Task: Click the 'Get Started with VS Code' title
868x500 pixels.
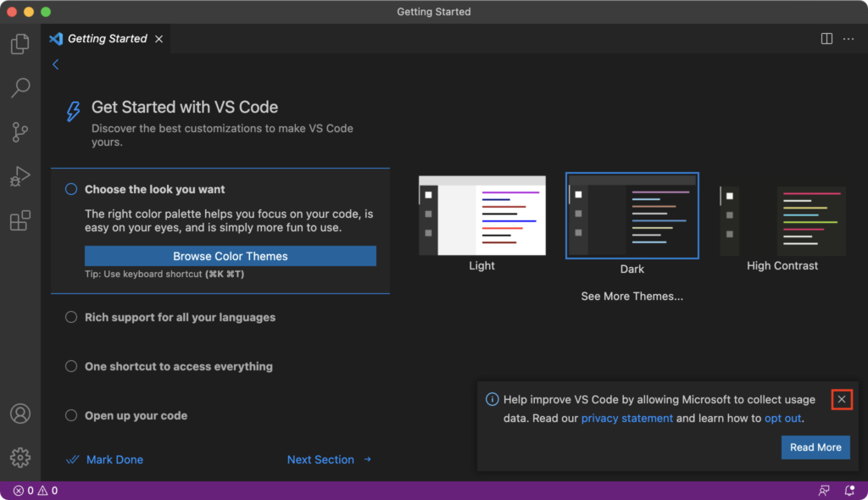Action: pos(184,107)
